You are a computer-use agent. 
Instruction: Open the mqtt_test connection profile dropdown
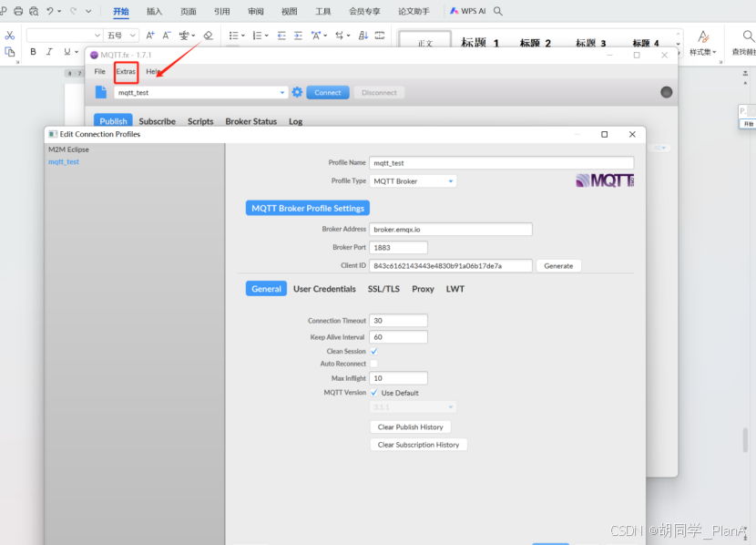point(200,93)
